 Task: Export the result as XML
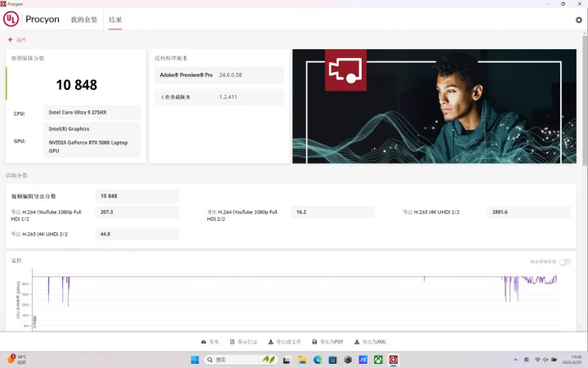pos(370,342)
